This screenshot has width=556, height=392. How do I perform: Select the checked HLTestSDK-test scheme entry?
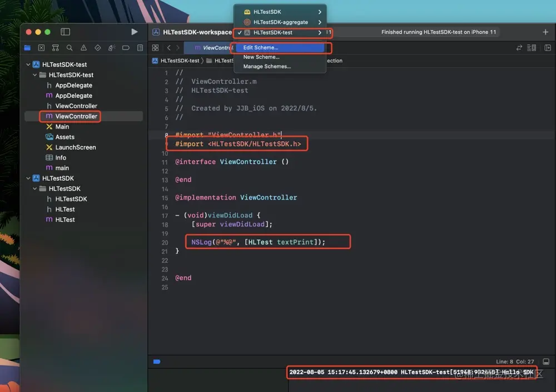pyautogui.click(x=280, y=32)
